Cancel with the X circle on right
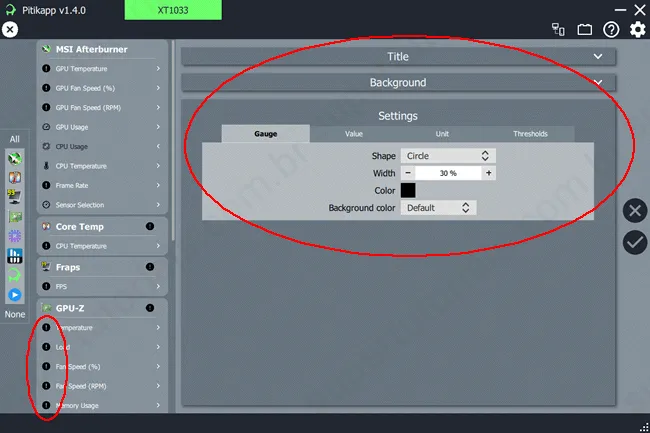The height and width of the screenshot is (433, 650). point(635,210)
